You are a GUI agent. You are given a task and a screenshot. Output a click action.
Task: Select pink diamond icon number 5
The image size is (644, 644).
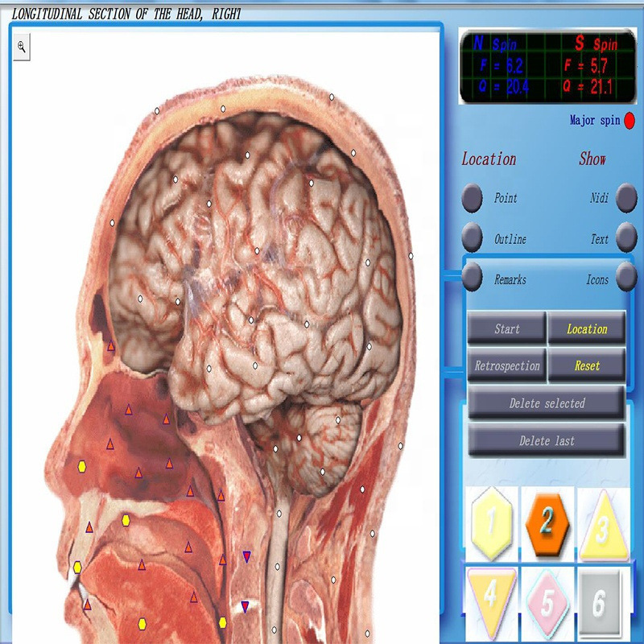547,605
